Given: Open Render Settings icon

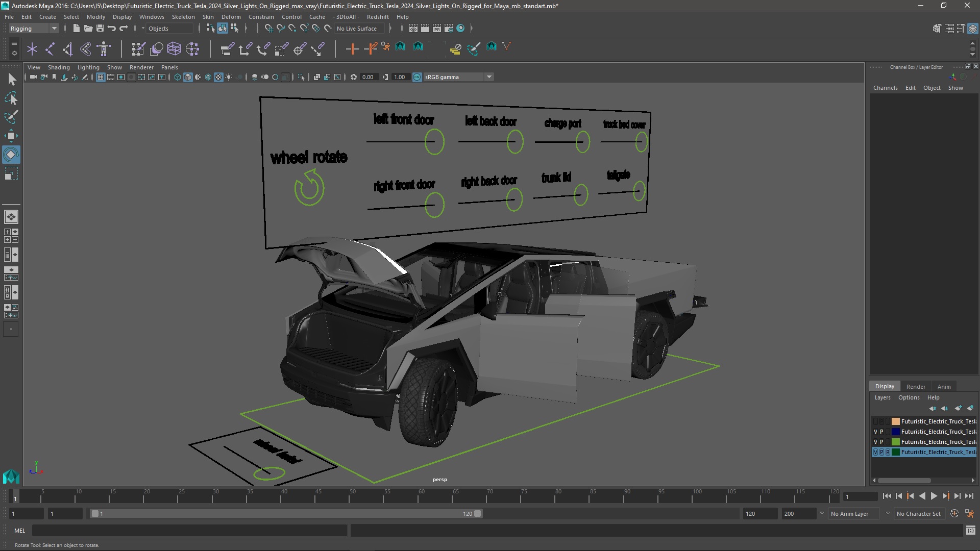Looking at the screenshot, I should pyautogui.click(x=449, y=29).
